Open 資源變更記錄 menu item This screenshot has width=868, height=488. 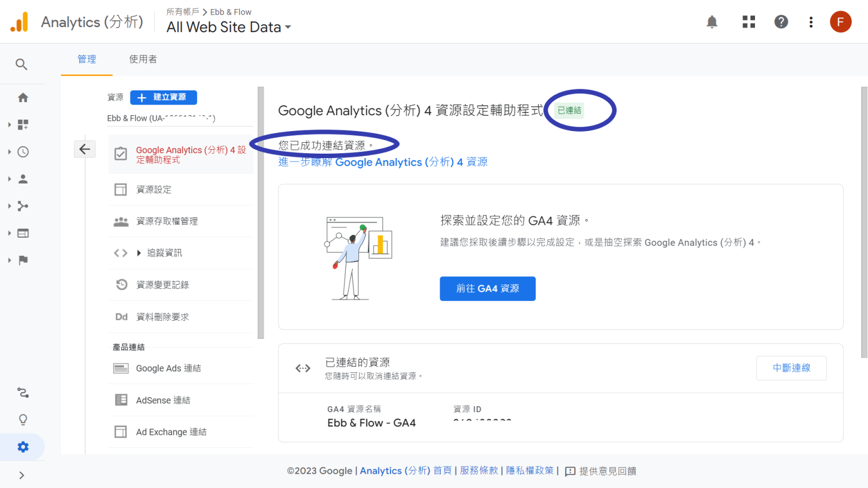[181, 285]
